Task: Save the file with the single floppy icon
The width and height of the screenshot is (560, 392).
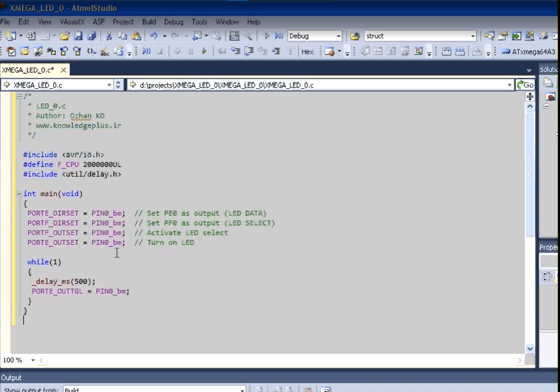Action: (x=78, y=36)
